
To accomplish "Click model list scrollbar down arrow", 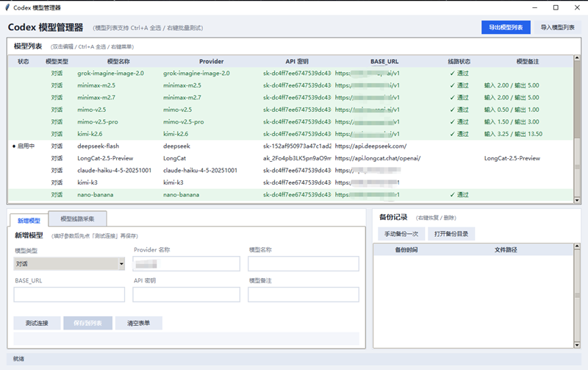I will click(577, 200).
